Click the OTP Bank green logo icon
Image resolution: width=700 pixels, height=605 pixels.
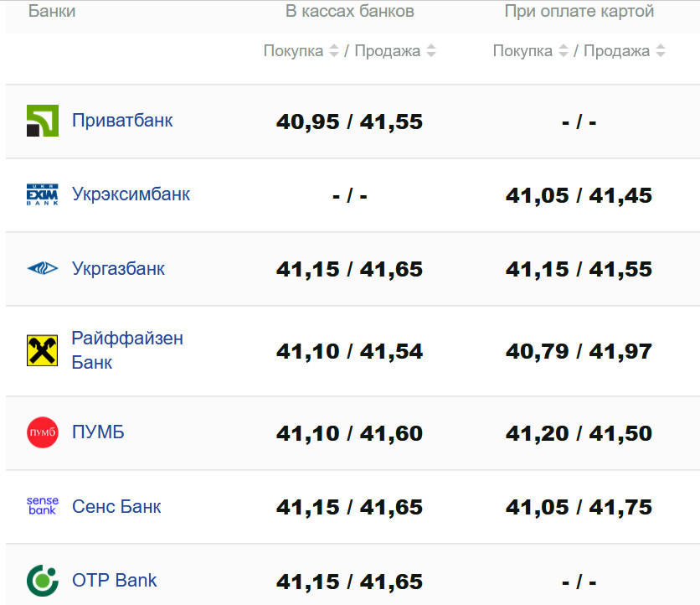pos(43,580)
